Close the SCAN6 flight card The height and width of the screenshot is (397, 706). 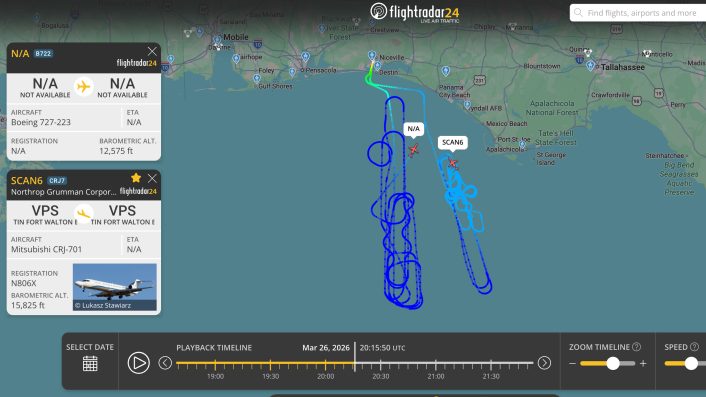152,178
